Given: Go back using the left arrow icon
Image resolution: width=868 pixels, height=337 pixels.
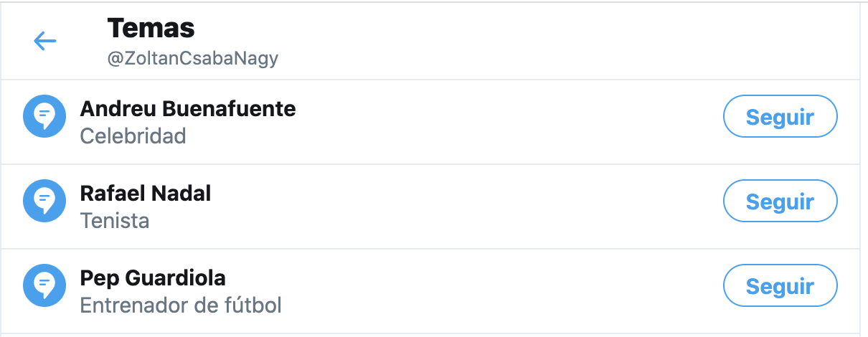Looking at the screenshot, I should [x=45, y=41].
